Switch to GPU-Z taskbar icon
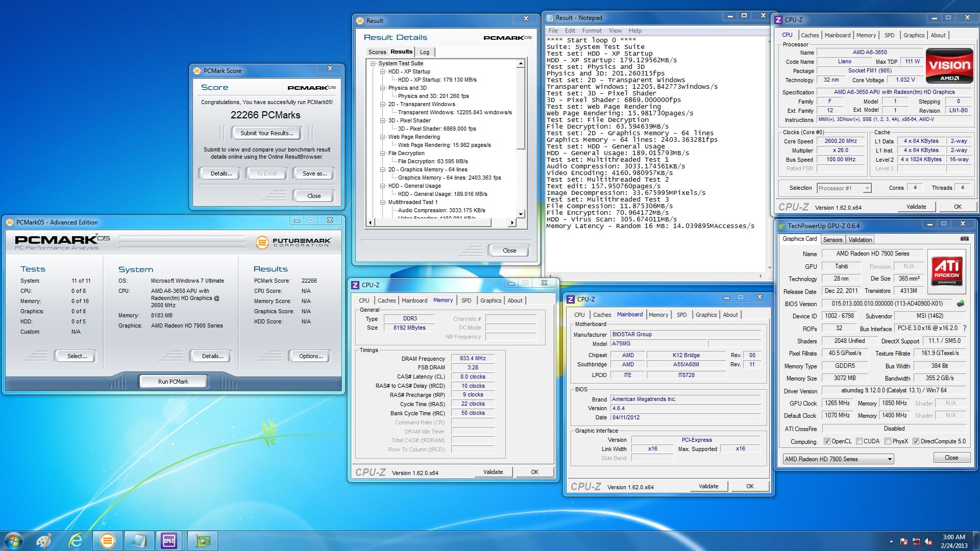The width and height of the screenshot is (980, 551). [203, 541]
